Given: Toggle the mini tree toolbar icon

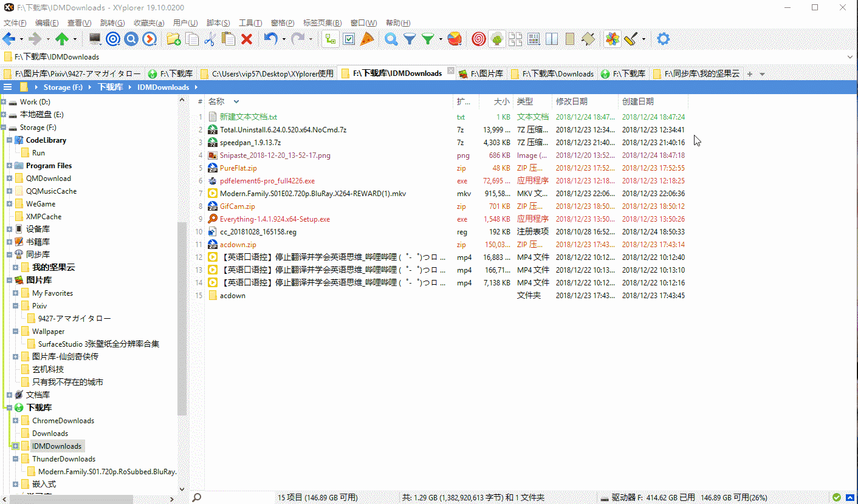Looking at the screenshot, I should click(330, 38).
